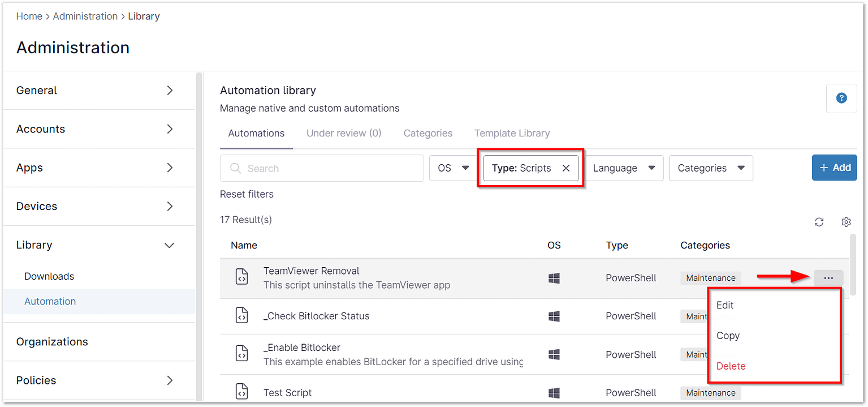The image size is (868, 407).
Task: Click the refresh results icon
Action: click(x=819, y=222)
